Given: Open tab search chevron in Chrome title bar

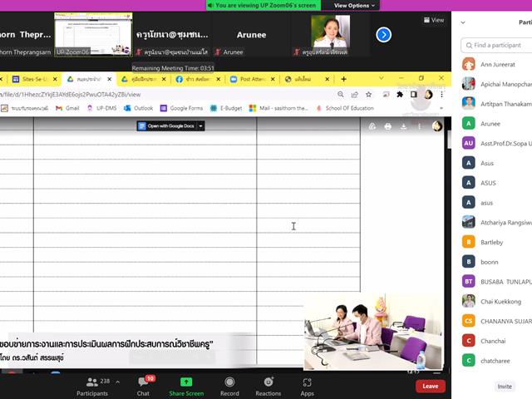Looking at the screenshot, I should pyautogui.click(x=382, y=78).
